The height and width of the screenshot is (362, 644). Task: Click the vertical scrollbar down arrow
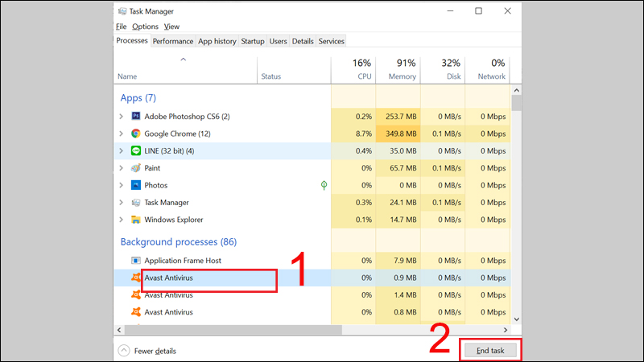(517, 319)
